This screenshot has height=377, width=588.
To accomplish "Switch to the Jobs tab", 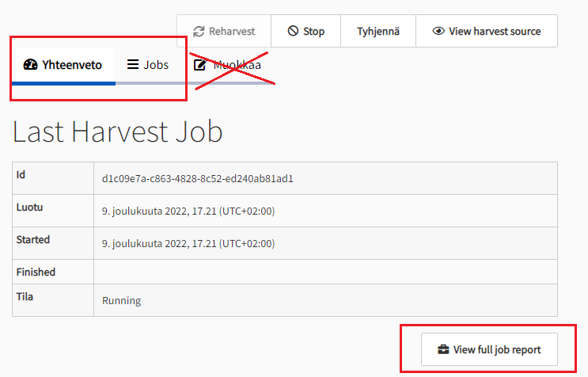I will click(x=148, y=65).
